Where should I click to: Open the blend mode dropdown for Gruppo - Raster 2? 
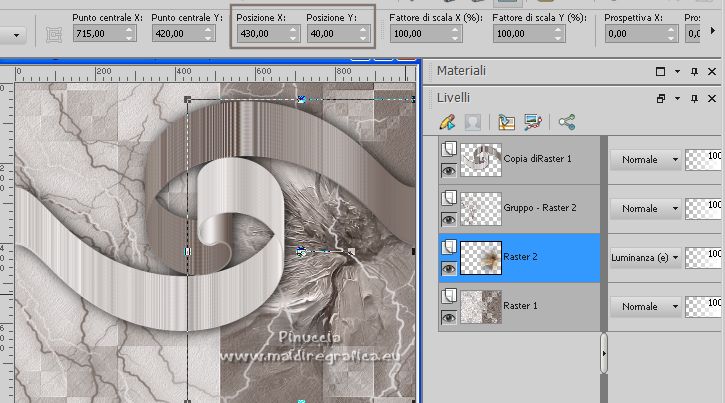point(645,208)
